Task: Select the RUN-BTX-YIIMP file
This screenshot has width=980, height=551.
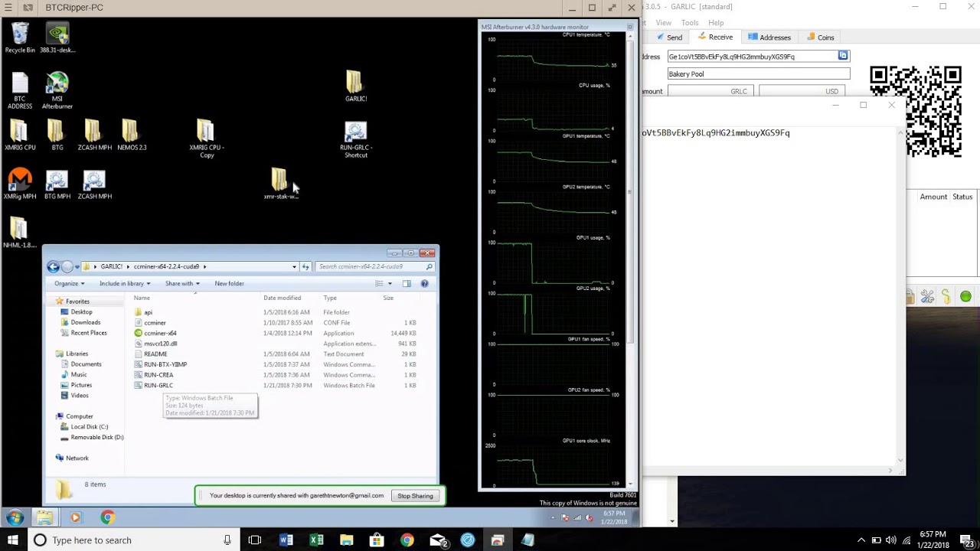Action: click(x=165, y=364)
